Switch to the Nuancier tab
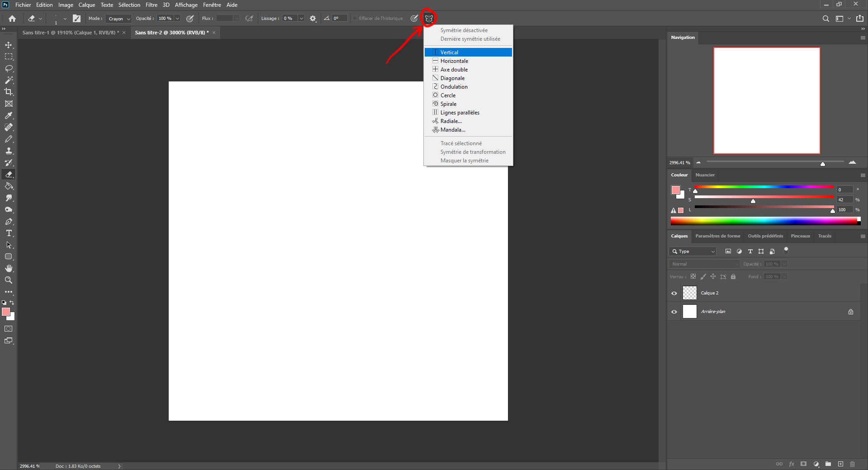This screenshot has height=470, width=868. click(x=705, y=175)
